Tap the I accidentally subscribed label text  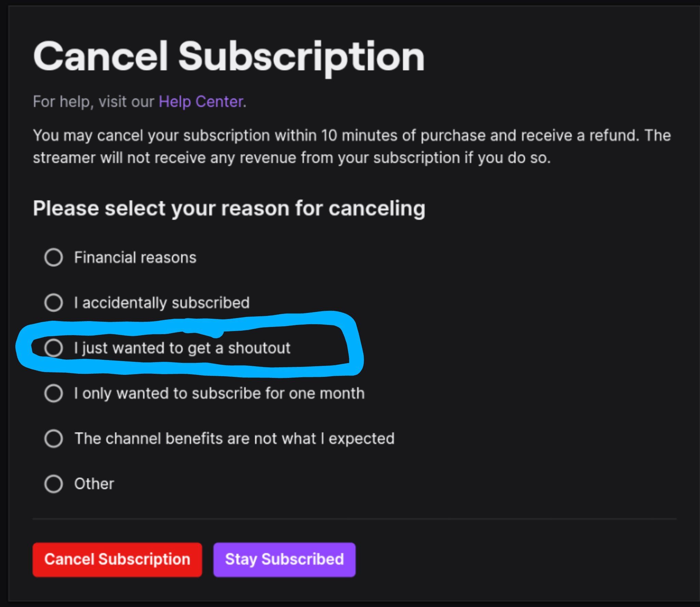162,303
